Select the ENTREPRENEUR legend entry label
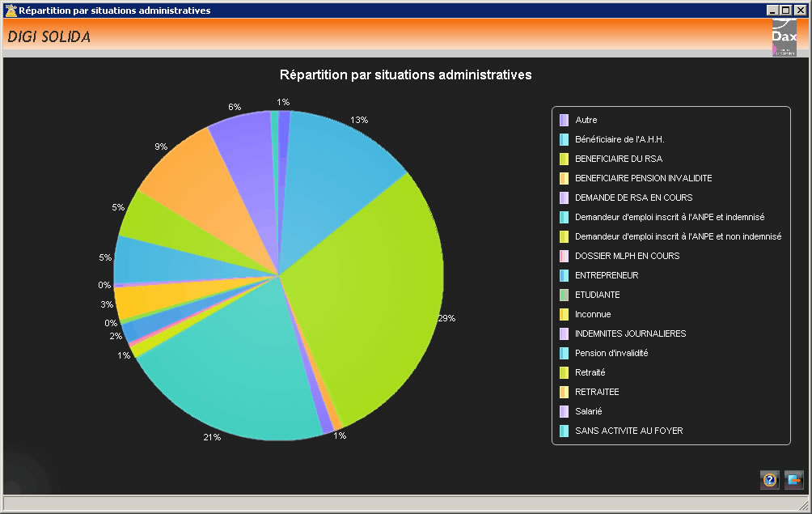The height and width of the screenshot is (514, 812). 607,275
